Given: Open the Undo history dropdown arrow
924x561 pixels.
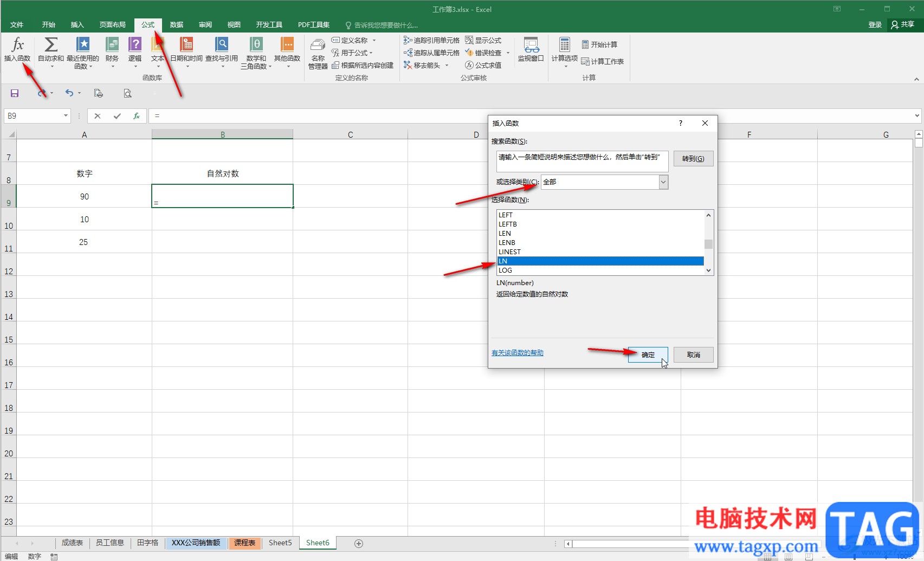Looking at the screenshot, I should [79, 93].
